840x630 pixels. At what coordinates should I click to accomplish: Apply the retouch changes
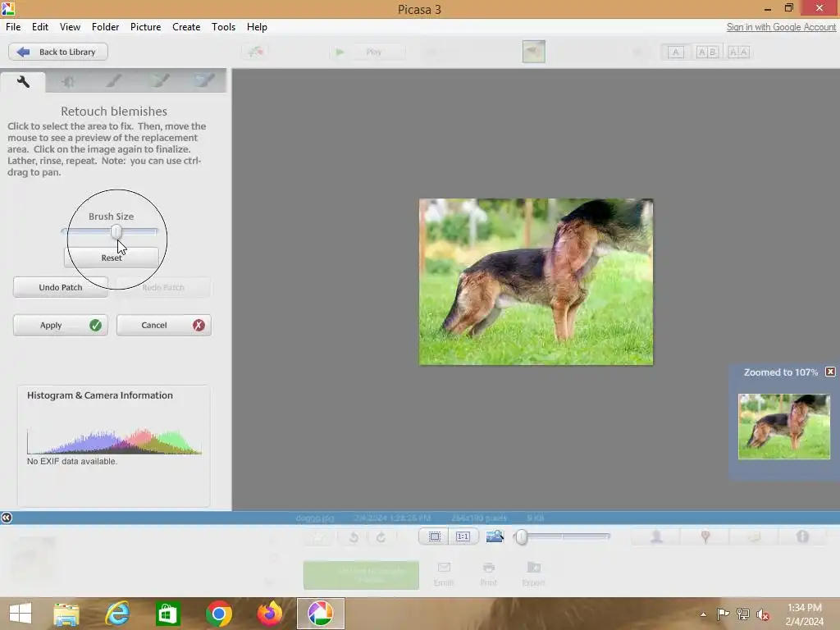[61, 325]
